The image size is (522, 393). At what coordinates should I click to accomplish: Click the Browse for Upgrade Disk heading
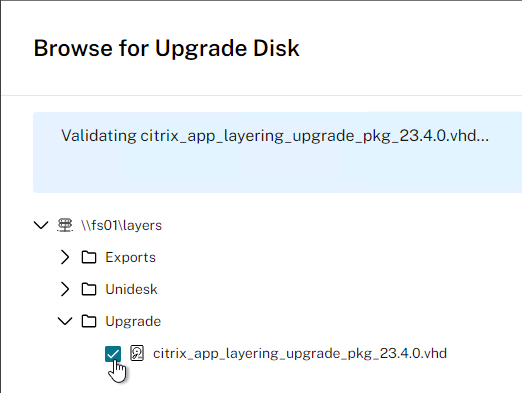tap(167, 49)
